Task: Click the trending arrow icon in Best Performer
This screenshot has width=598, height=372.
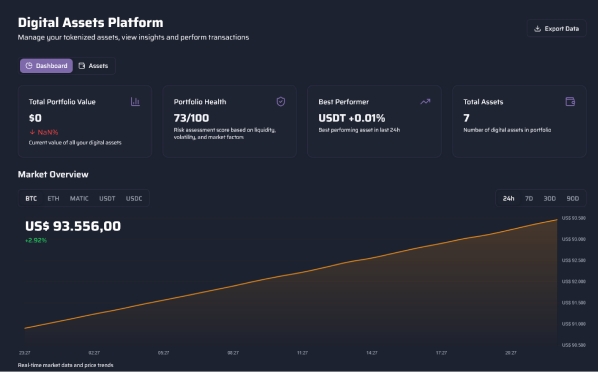Action: click(x=425, y=101)
